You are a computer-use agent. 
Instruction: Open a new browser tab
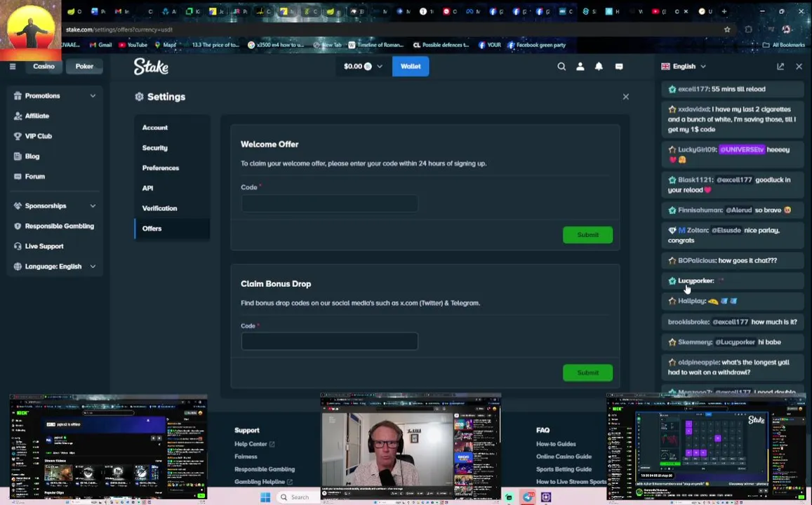(724, 11)
